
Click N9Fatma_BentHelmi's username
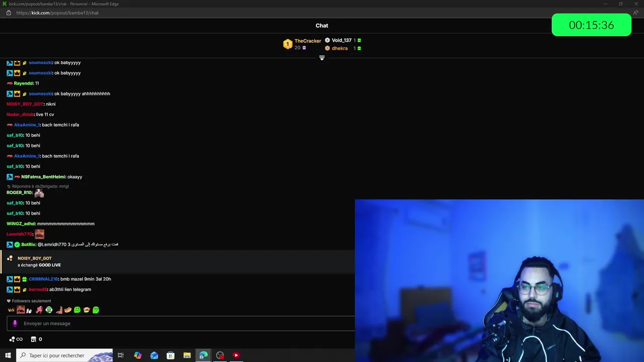(x=43, y=177)
